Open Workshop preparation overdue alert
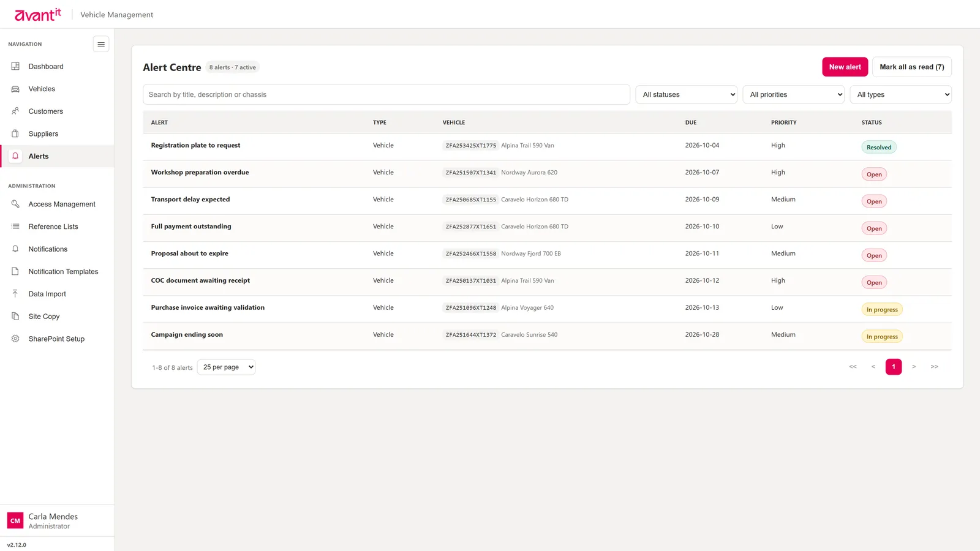The width and height of the screenshot is (980, 551). 200,172
